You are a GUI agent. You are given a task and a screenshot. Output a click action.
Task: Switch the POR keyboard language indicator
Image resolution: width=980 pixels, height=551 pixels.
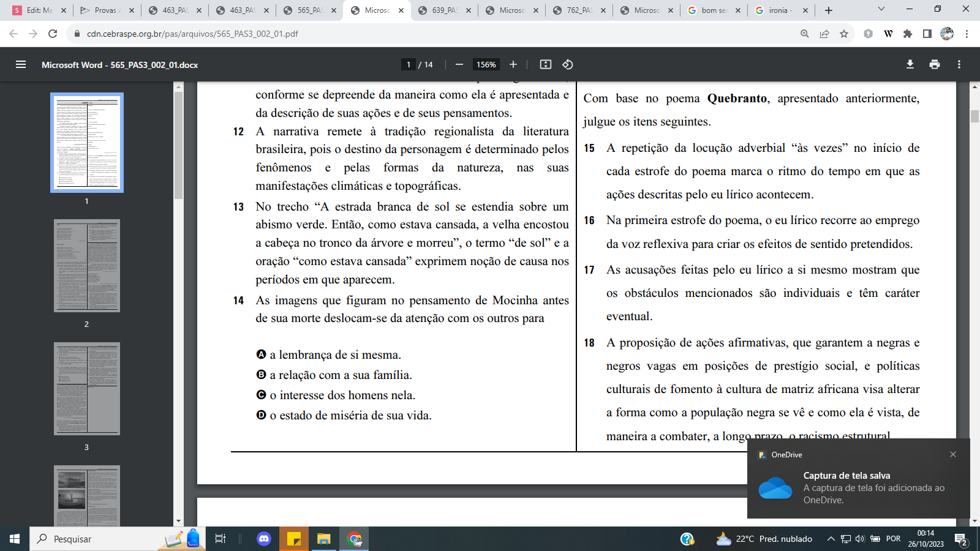click(x=894, y=539)
